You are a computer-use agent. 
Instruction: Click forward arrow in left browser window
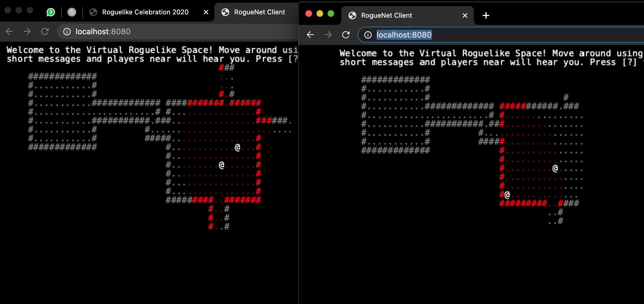tap(27, 31)
